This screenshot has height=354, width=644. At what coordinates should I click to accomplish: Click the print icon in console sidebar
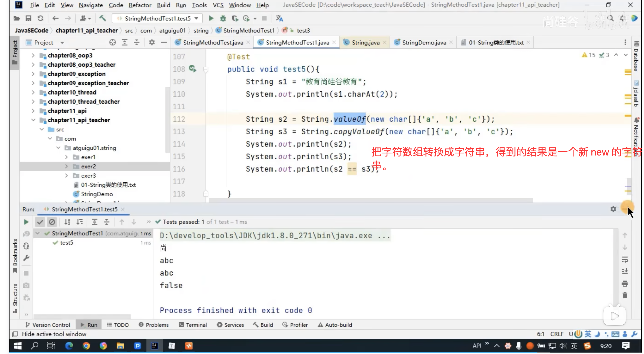tap(625, 283)
